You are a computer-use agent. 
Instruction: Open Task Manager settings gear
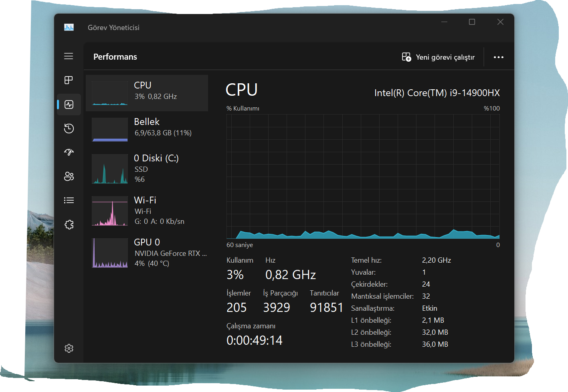click(x=69, y=348)
